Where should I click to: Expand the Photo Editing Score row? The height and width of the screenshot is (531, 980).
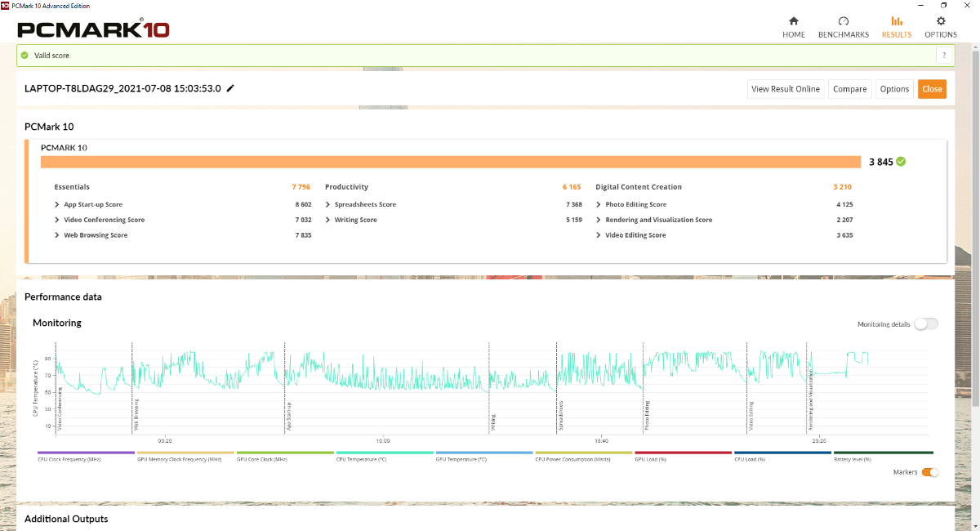click(599, 204)
